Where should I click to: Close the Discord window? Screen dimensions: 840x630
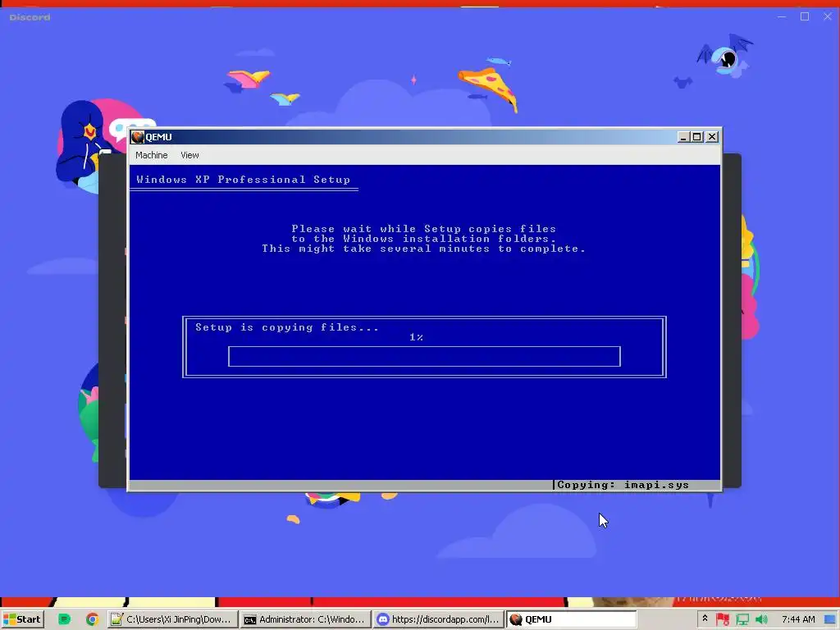coord(828,16)
